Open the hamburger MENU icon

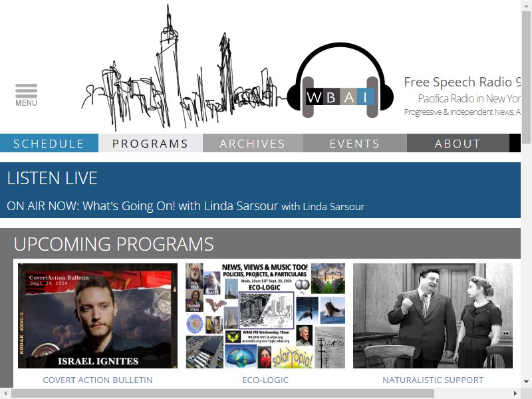[x=26, y=95]
